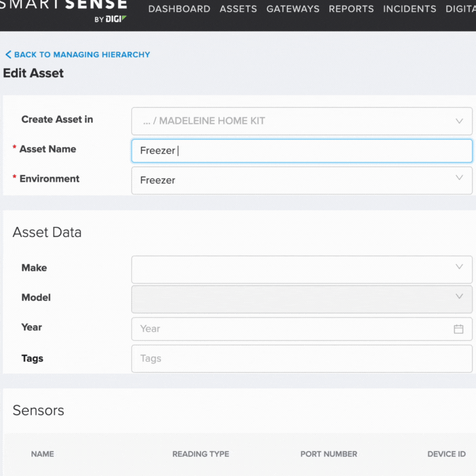This screenshot has width=476, height=476.
Task: Click the Model field label
Action: coord(36,297)
